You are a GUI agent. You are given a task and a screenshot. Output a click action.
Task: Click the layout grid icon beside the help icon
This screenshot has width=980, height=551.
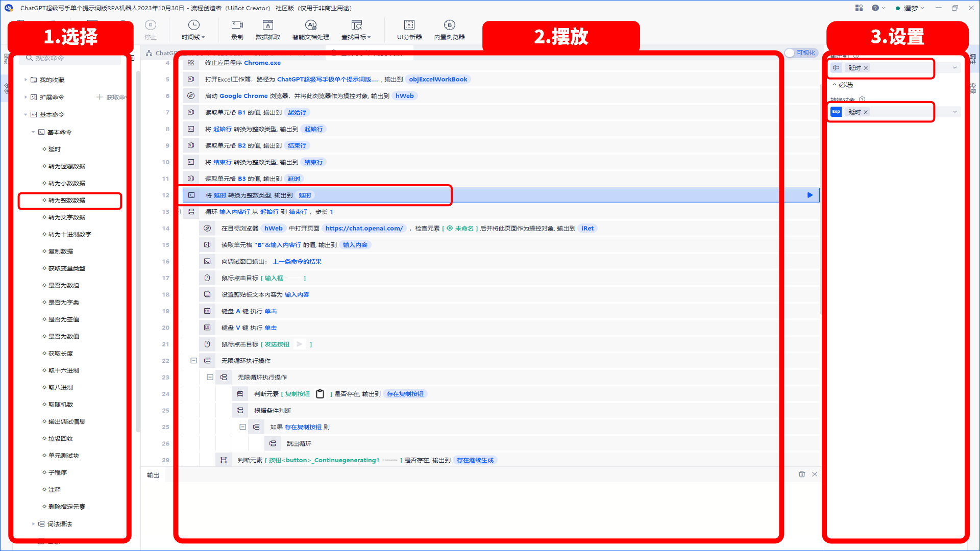859,8
